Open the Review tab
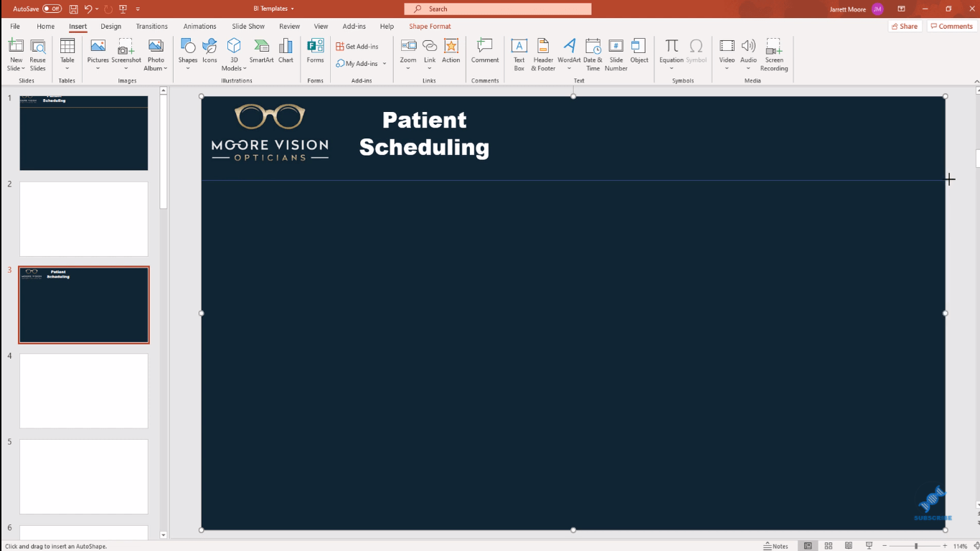980x551 pixels. point(289,27)
